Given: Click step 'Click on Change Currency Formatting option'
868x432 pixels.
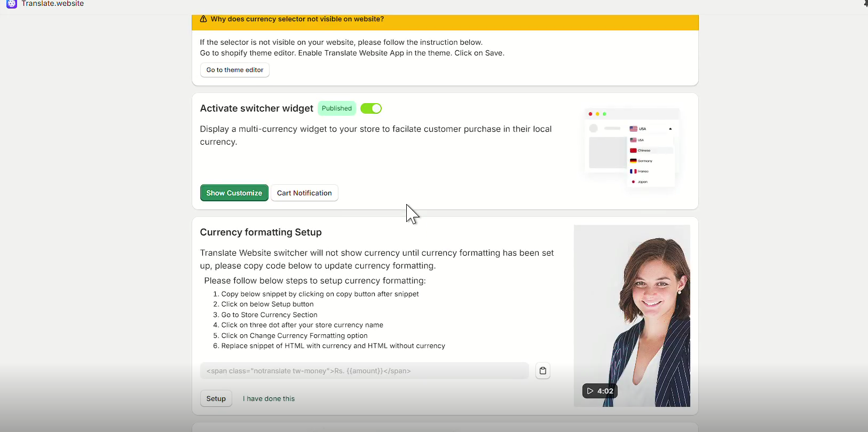Looking at the screenshot, I should 295,336.
